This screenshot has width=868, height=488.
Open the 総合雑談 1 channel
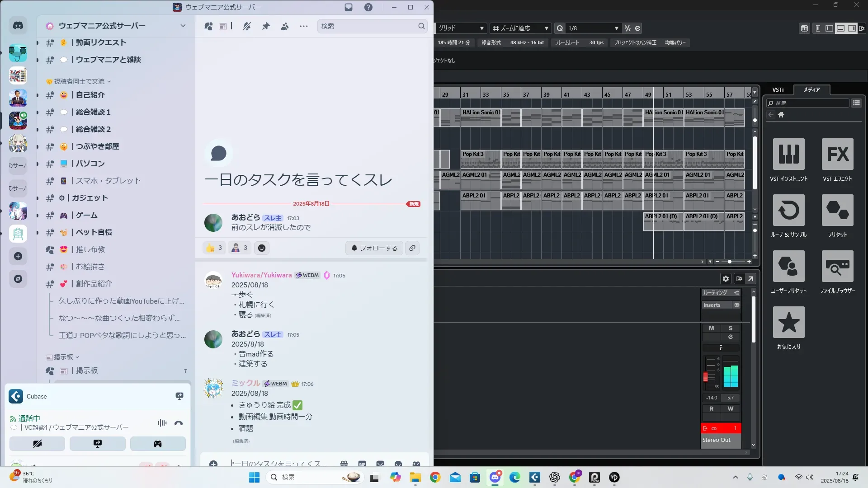tap(93, 112)
